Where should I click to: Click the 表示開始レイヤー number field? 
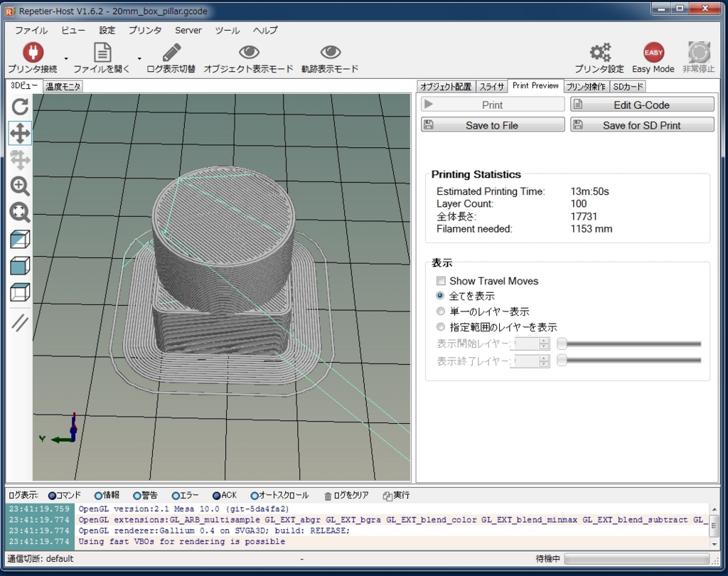coord(526,343)
